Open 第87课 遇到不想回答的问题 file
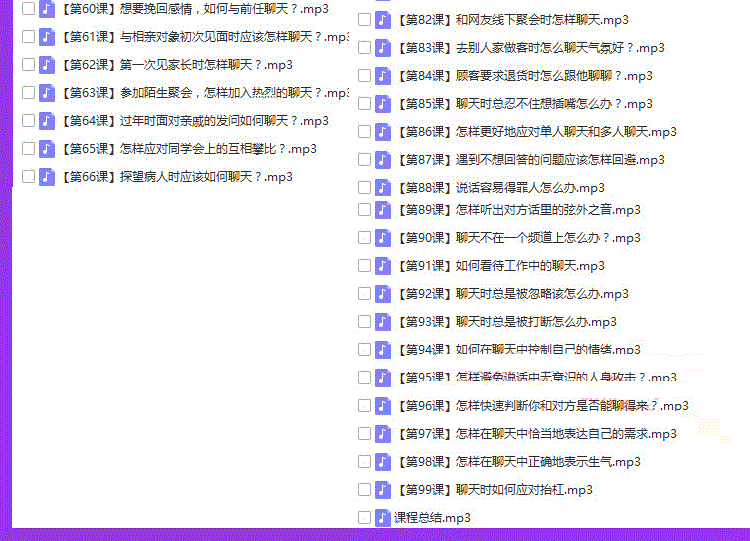 point(531,159)
